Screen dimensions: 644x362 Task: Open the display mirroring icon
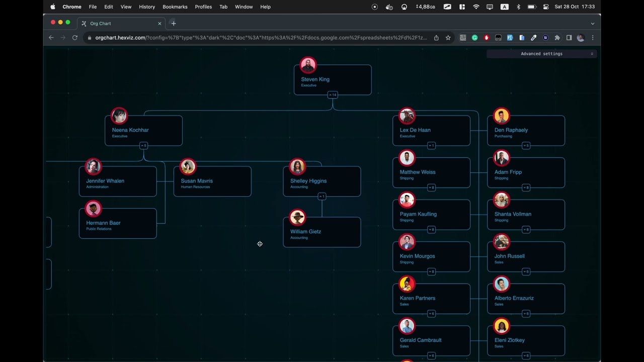(490, 7)
